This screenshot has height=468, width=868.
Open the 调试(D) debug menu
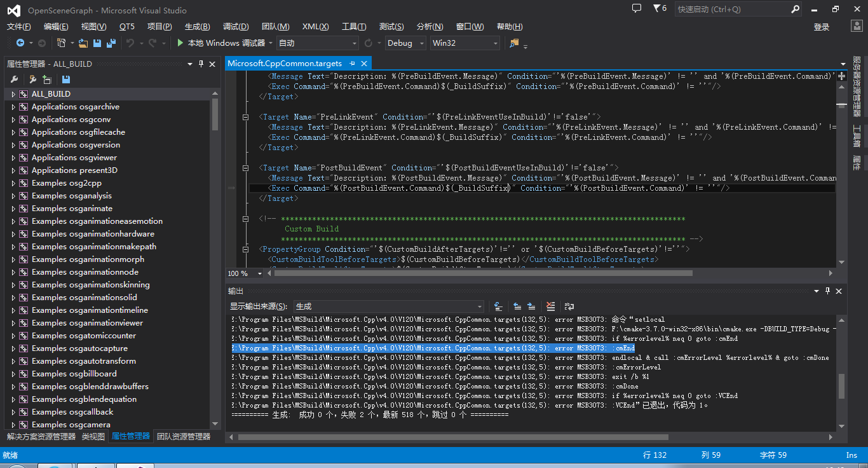(236, 27)
